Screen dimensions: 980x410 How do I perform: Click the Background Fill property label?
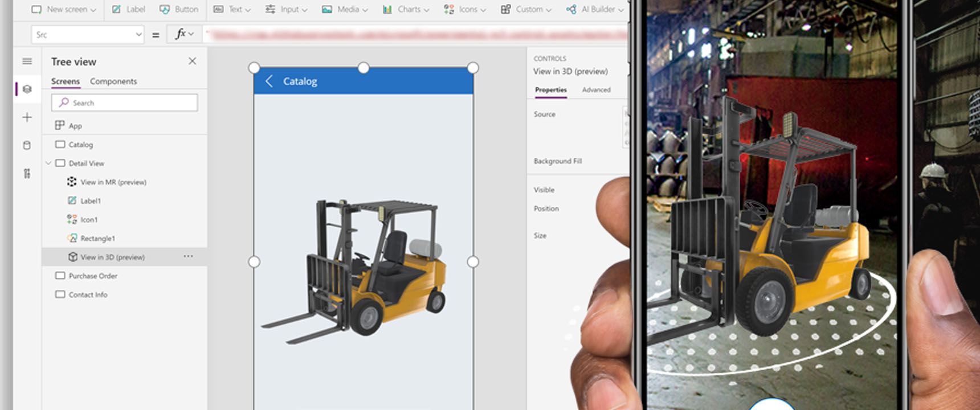point(558,161)
